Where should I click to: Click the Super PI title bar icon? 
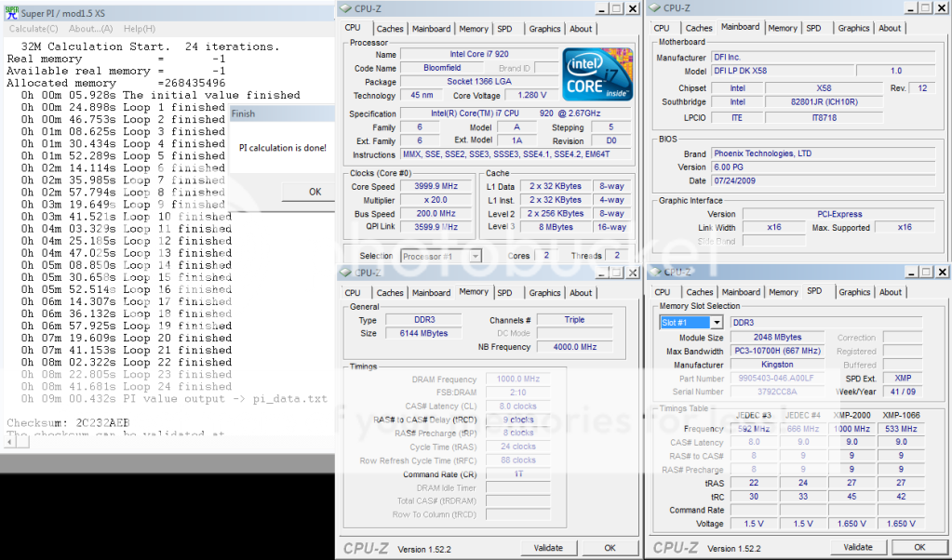point(10,14)
